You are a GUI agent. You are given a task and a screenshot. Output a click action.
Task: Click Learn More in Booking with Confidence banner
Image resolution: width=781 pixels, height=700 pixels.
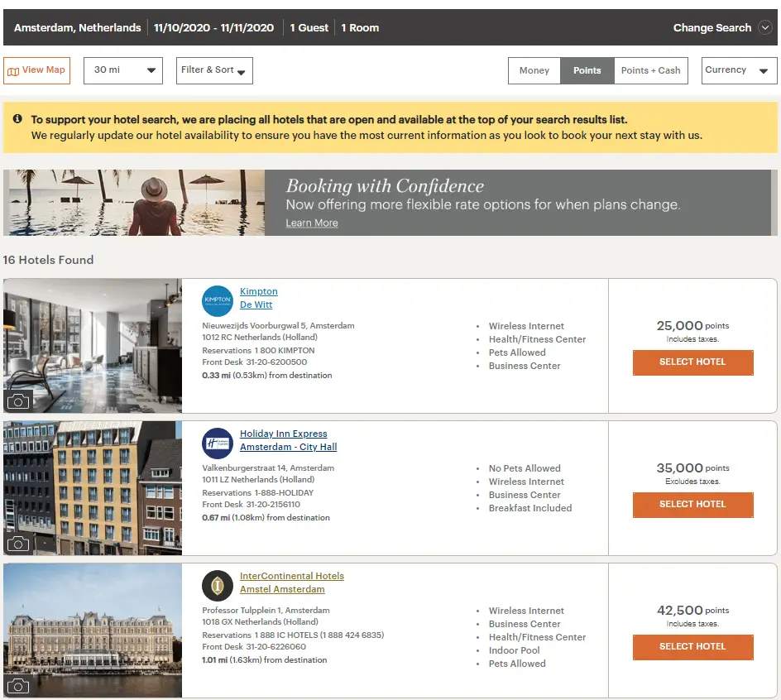tap(312, 223)
